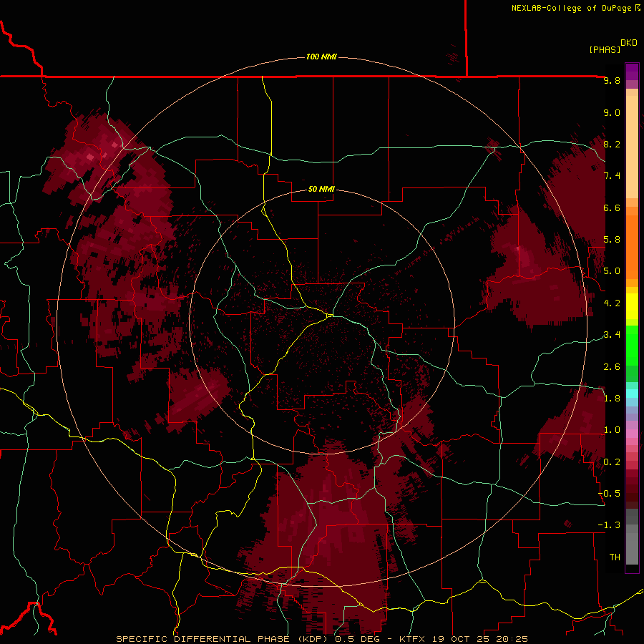
Task: Click the 2.6 legend value
Action: pyautogui.click(x=612, y=367)
